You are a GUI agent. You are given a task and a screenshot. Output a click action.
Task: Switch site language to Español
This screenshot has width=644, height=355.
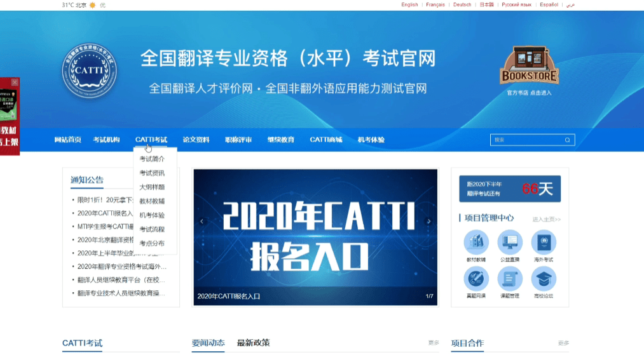(549, 5)
